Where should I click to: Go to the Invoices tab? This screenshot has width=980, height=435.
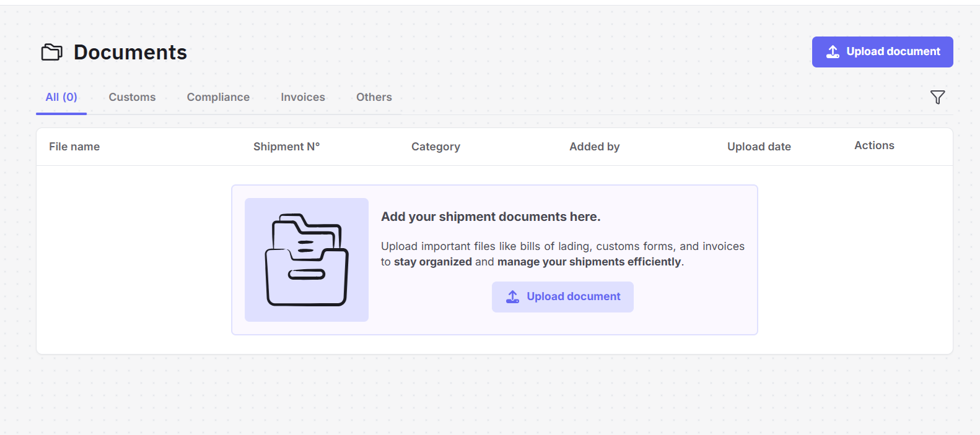303,97
